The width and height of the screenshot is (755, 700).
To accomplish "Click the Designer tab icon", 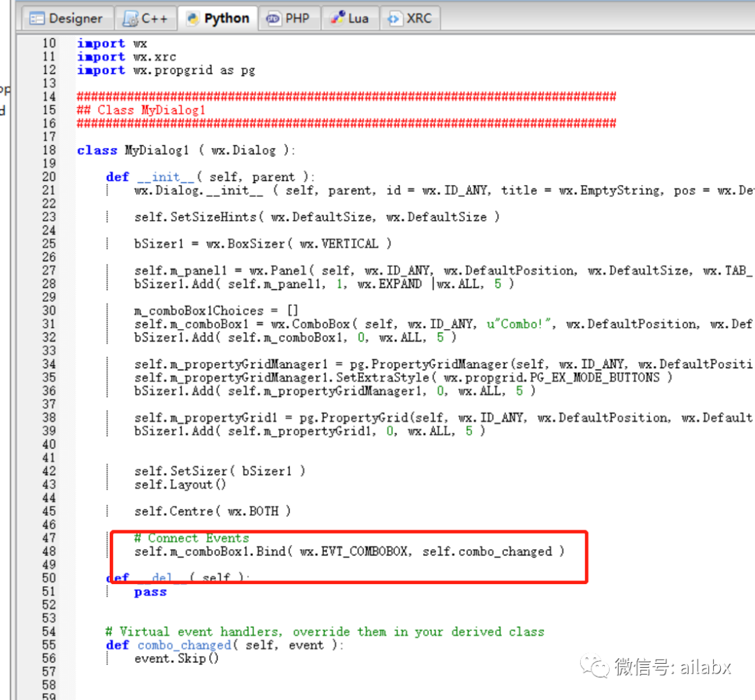I will 36,19.
